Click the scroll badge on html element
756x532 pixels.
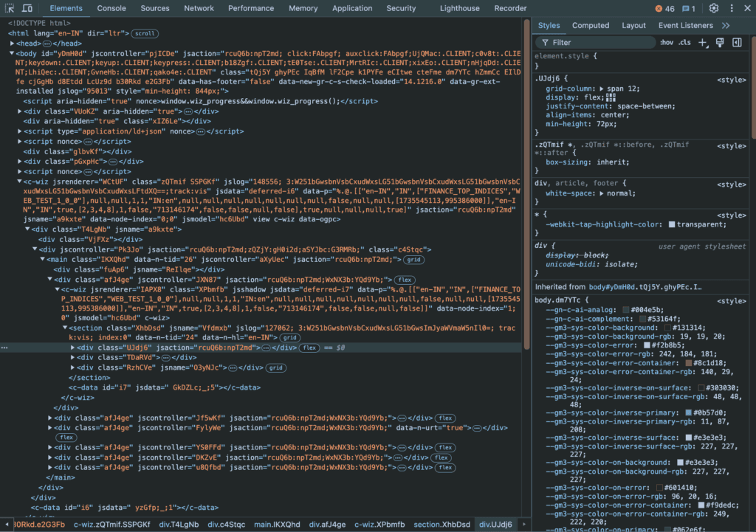coord(145,34)
